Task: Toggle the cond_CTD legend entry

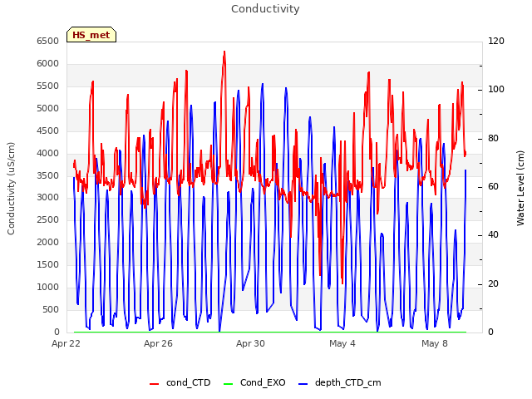Action: [180, 382]
